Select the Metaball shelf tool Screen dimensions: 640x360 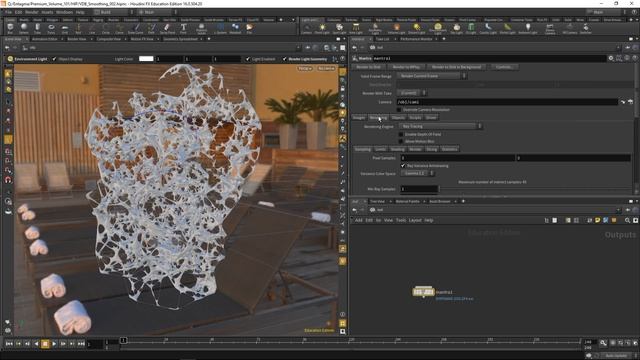(x=235, y=28)
